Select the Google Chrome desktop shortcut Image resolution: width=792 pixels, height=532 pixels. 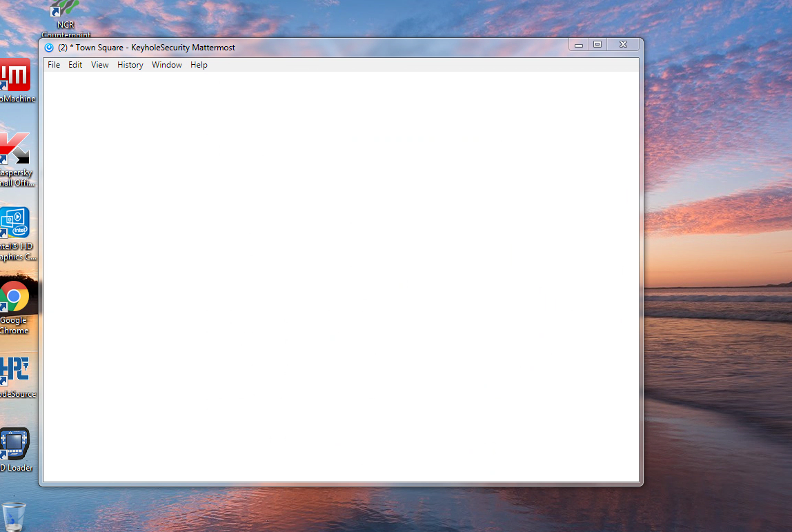click(x=14, y=308)
